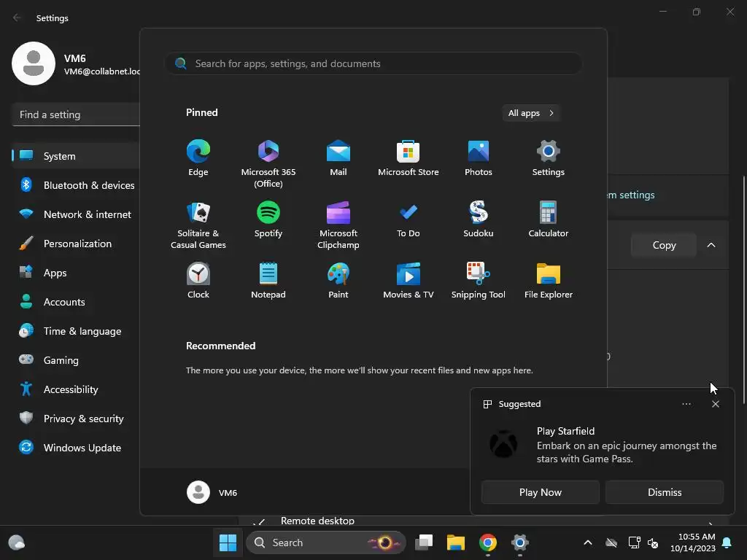The height and width of the screenshot is (560, 747).
Task: Launch the Photos app
Action: click(479, 158)
